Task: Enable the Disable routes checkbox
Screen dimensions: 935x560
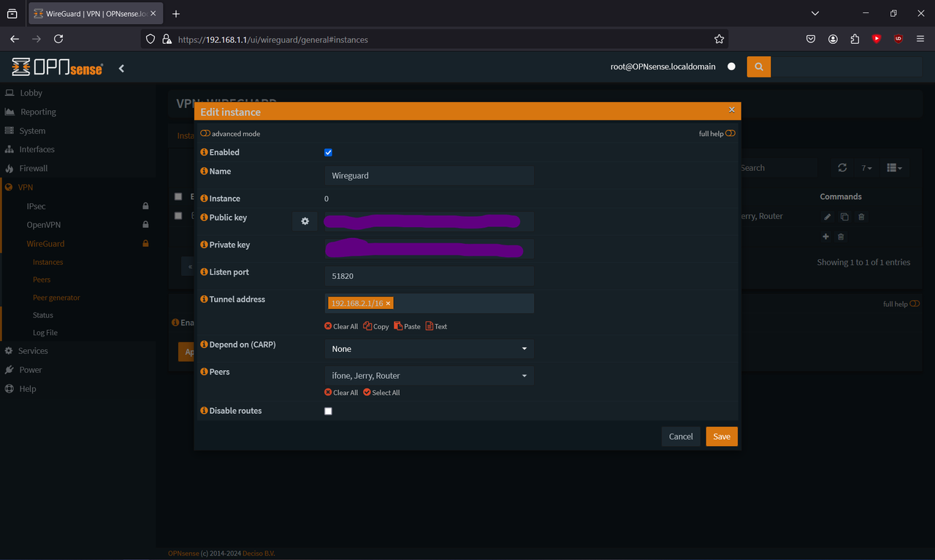Action: [x=328, y=410]
